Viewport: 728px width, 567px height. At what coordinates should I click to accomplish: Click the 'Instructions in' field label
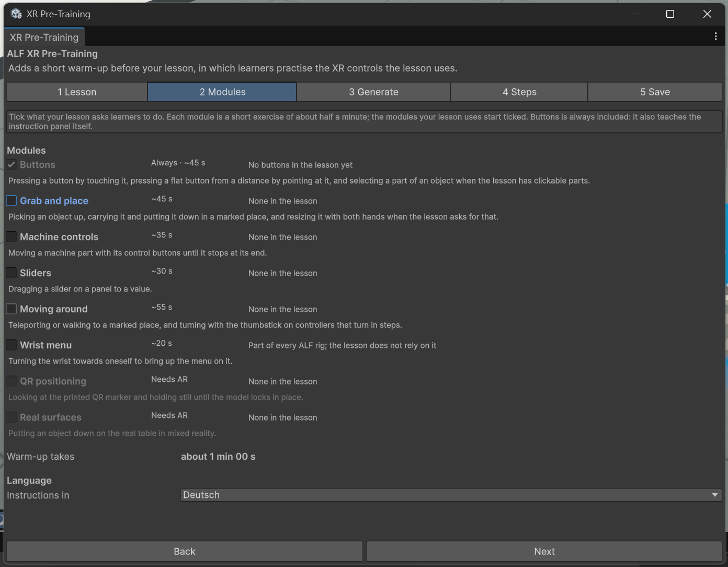coord(38,495)
